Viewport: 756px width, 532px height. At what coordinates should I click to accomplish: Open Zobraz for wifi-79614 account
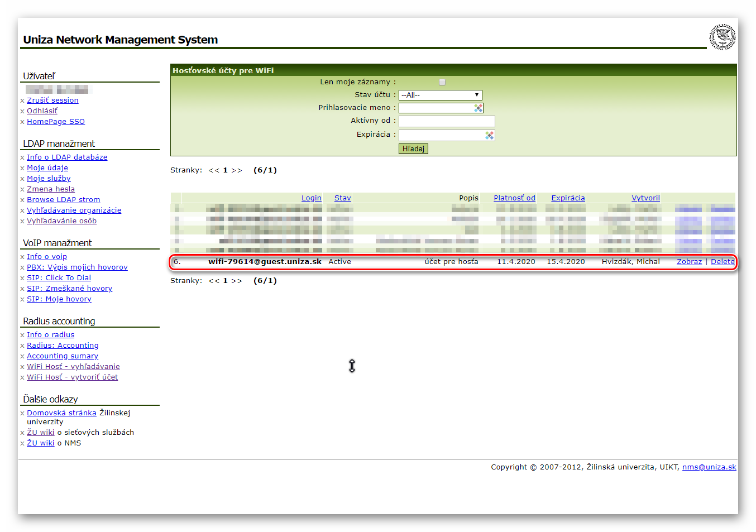tap(690, 262)
